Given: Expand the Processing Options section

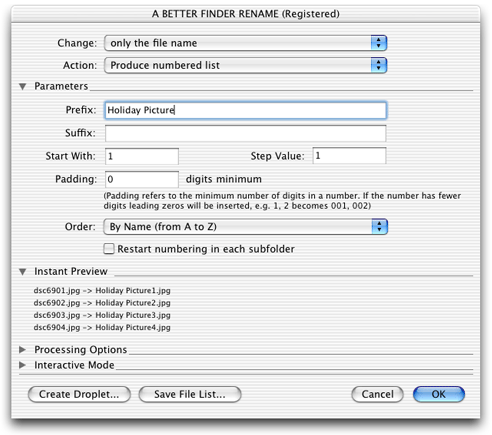Looking at the screenshot, I should pyautogui.click(x=23, y=349).
